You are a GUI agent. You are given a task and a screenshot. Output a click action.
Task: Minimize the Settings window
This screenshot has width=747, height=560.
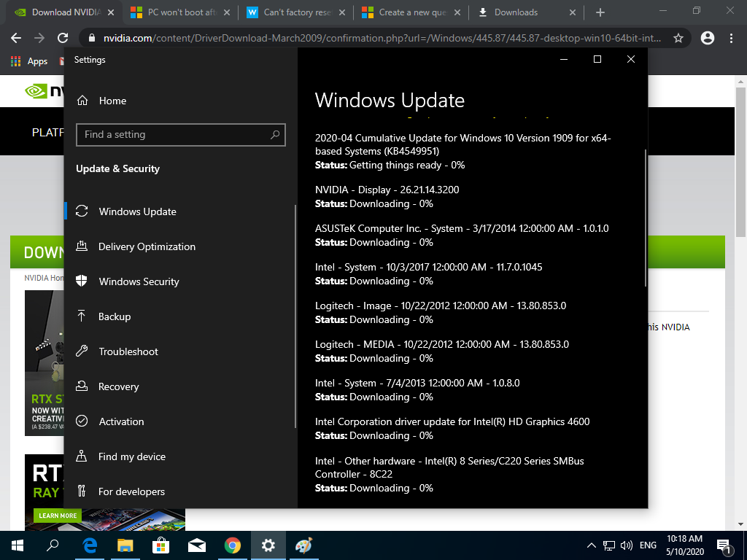pos(564,59)
